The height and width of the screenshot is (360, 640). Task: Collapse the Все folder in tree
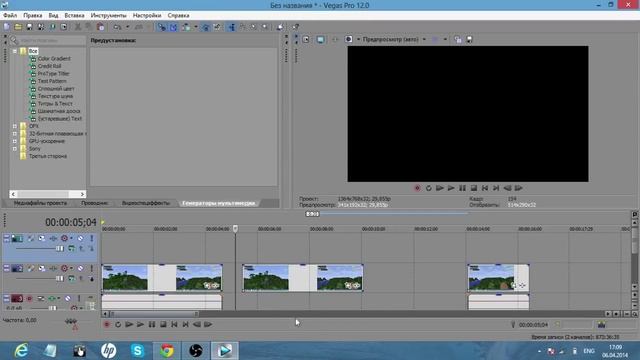pyautogui.click(x=15, y=51)
